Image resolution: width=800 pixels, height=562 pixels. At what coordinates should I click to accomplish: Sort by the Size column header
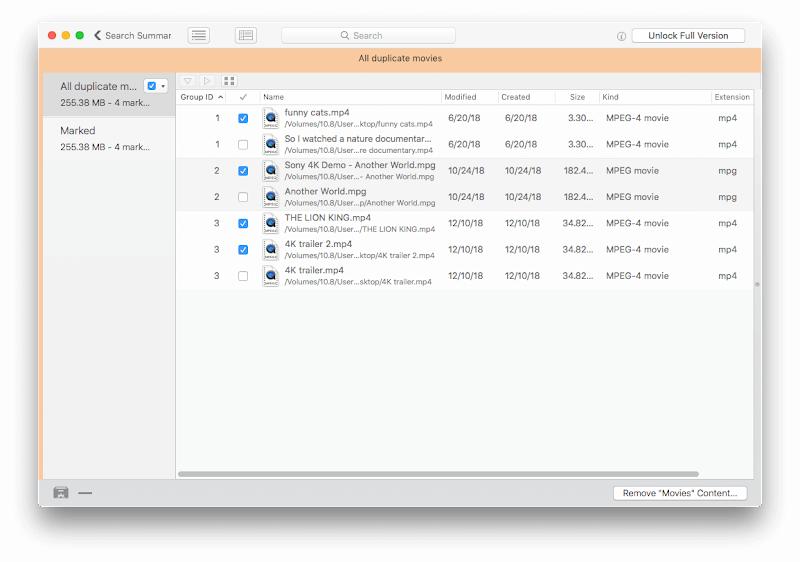(x=577, y=97)
